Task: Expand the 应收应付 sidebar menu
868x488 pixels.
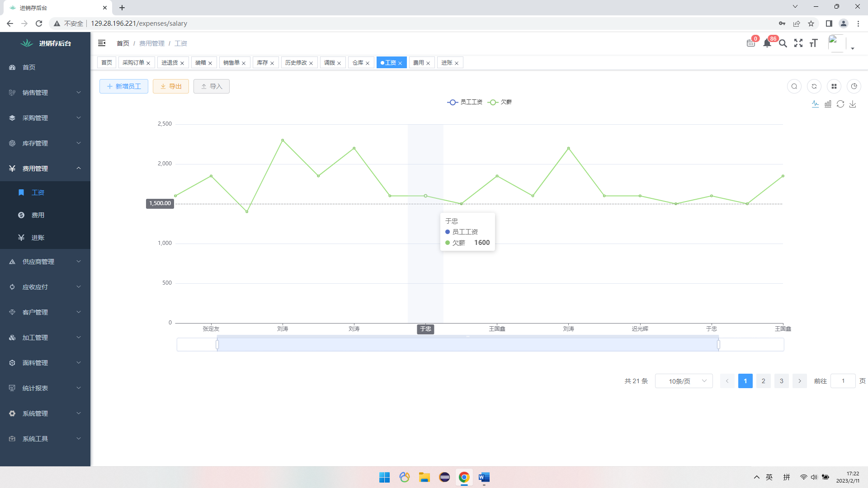Action: coord(45,287)
